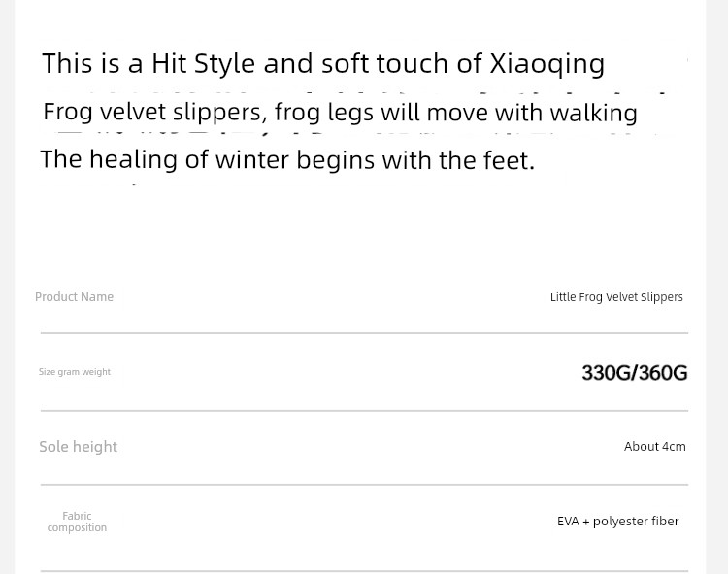
Task: Select the 330G/360G weight value
Action: pyautogui.click(x=634, y=373)
